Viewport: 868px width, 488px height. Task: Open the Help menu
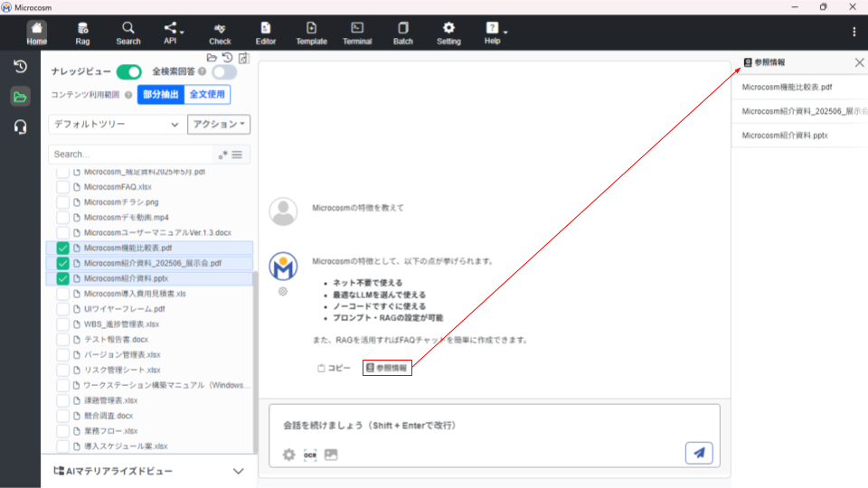tap(495, 33)
